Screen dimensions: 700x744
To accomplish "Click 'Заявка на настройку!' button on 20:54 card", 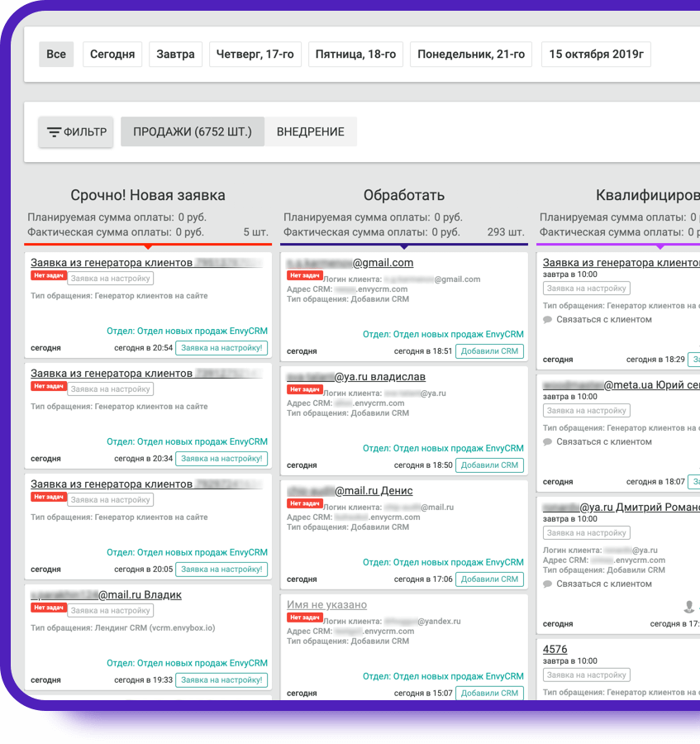I will [221, 348].
